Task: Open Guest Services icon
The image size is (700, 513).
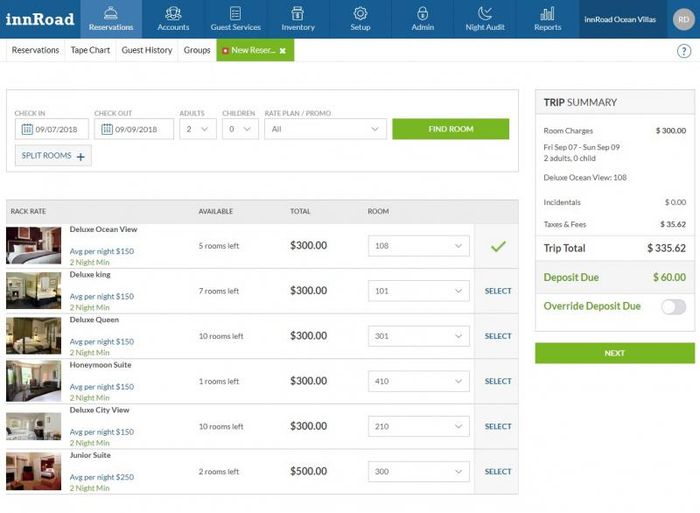Action: [x=235, y=13]
